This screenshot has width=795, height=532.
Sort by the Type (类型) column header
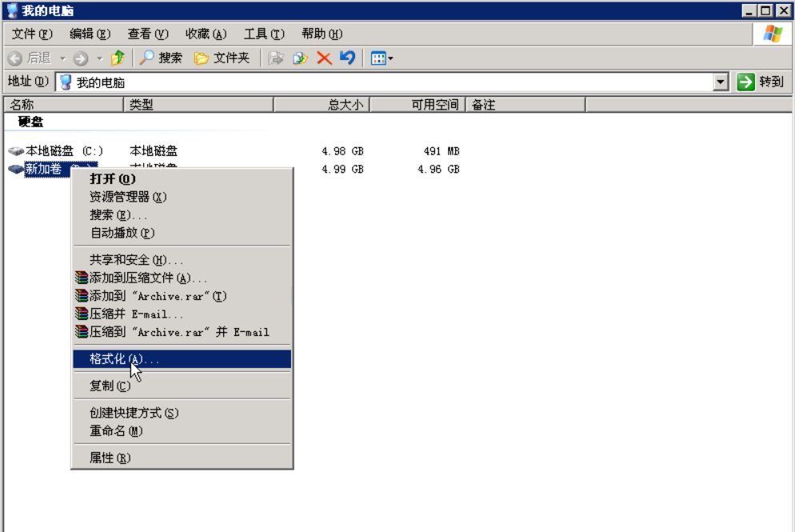pos(198,105)
